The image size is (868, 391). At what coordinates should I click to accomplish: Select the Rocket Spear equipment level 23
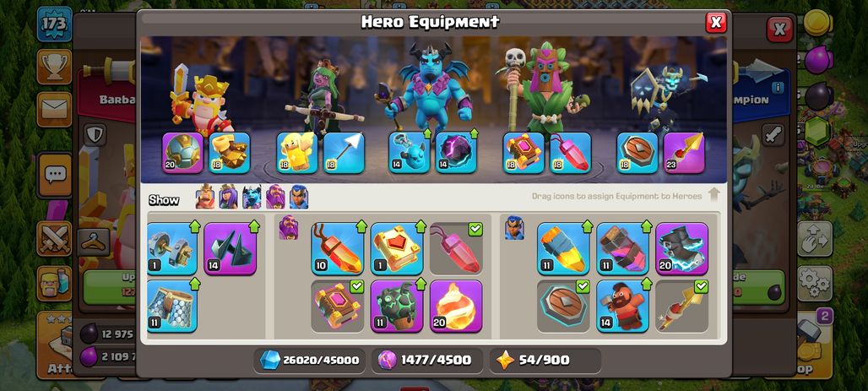[x=684, y=153]
